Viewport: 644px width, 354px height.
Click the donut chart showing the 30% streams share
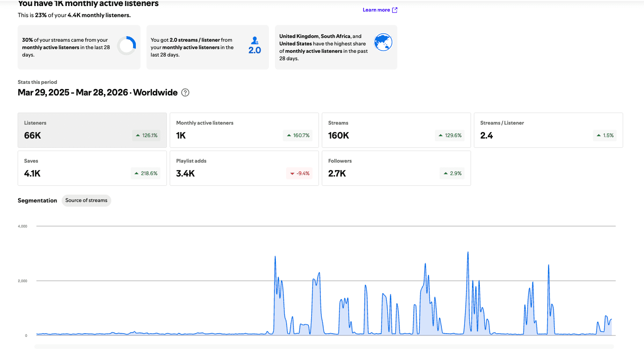(126, 46)
